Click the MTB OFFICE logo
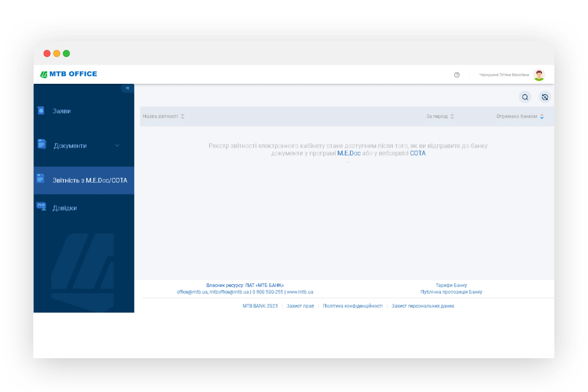This screenshot has width=588, height=392. click(x=69, y=74)
